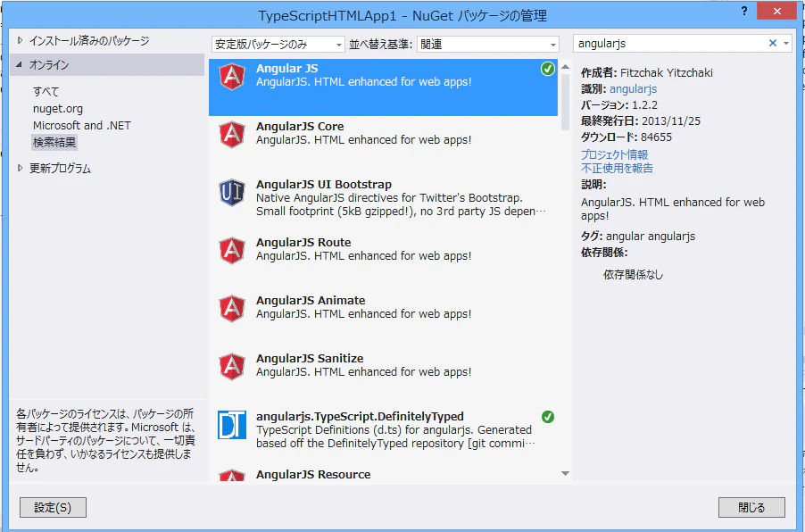Image resolution: width=805 pixels, height=532 pixels.
Task: Select the すべて source
Action: [x=46, y=91]
